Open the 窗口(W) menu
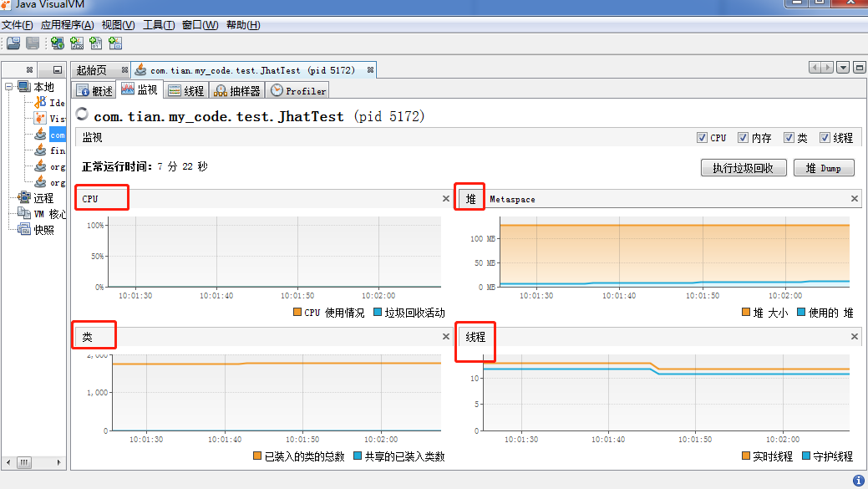 pos(200,25)
